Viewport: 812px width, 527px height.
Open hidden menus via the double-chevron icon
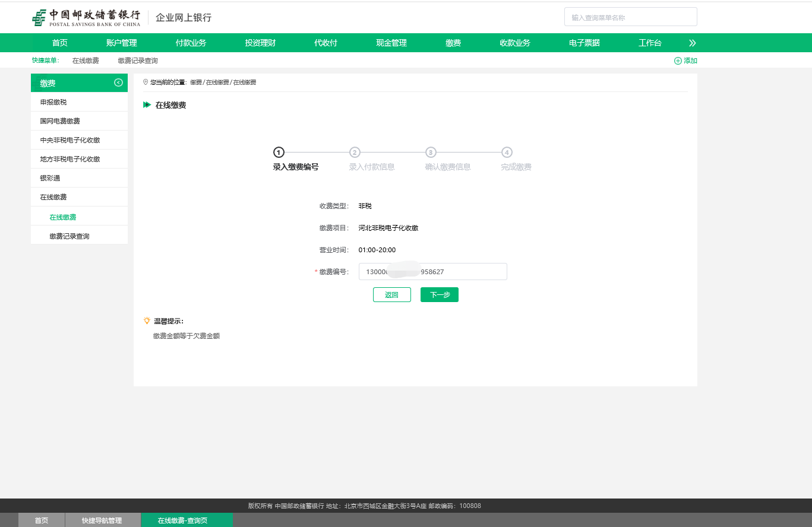pyautogui.click(x=691, y=42)
